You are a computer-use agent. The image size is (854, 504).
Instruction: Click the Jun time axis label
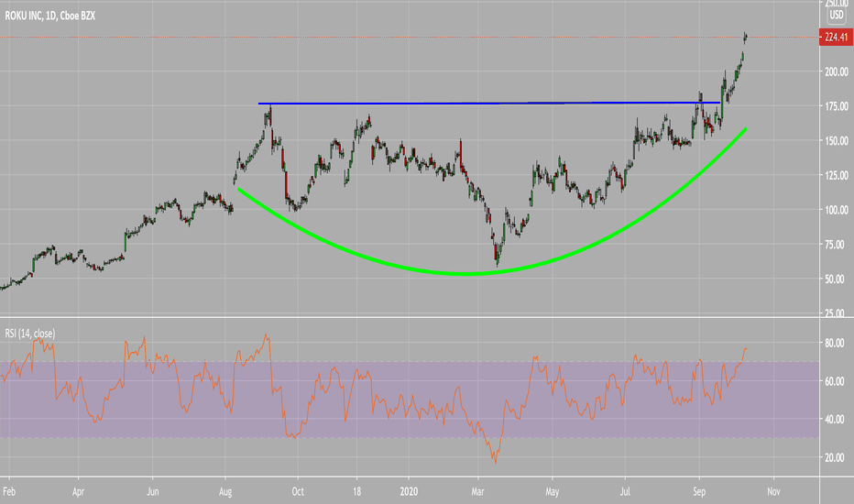(x=152, y=491)
